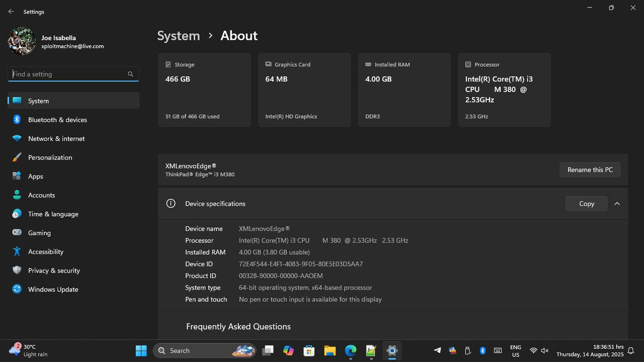Screen dimensions: 644x362
Task: Open the Installed RAM 4.00 GB card
Action: tap(405, 90)
